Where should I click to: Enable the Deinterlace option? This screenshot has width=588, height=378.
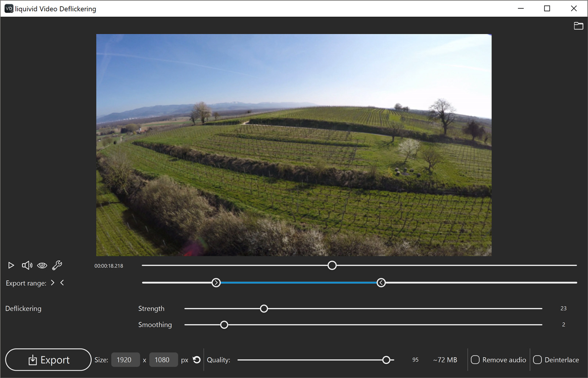click(x=538, y=360)
